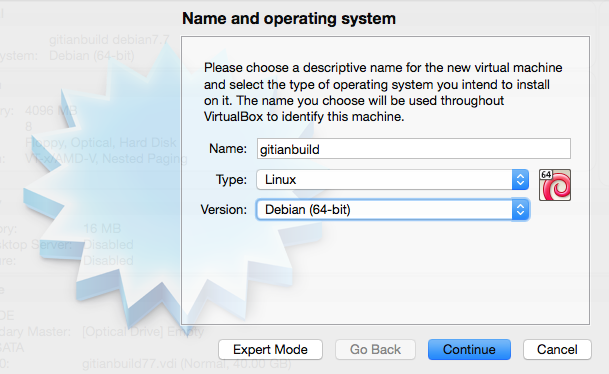Viewport: 609px width, 374px height.
Task: Click the Go Back button
Action: tap(375, 350)
